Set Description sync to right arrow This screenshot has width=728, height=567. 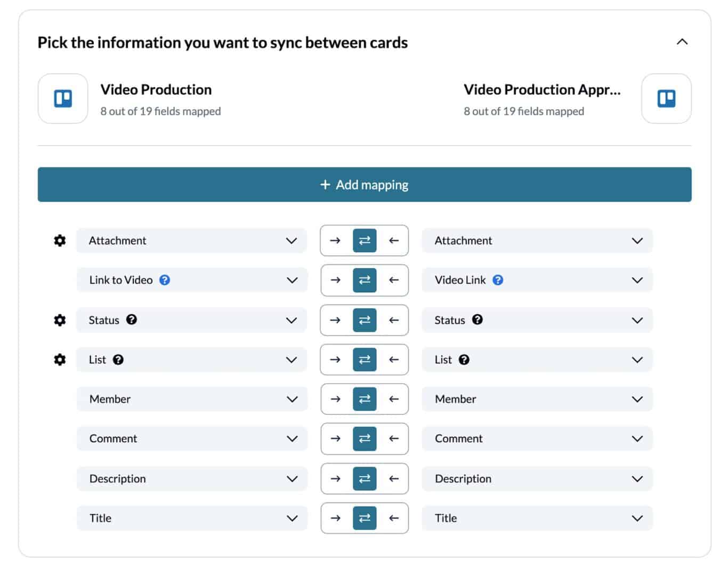tap(335, 478)
